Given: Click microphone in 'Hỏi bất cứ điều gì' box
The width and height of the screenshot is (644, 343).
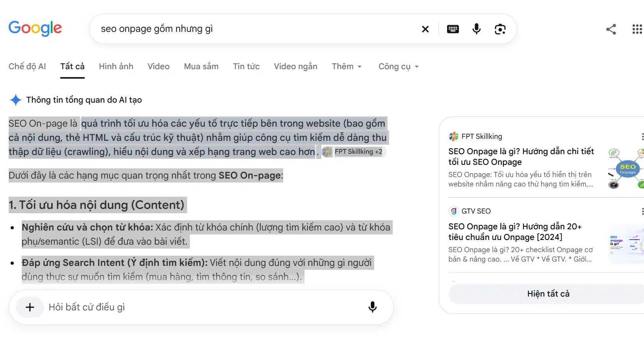Looking at the screenshot, I should (x=373, y=307).
